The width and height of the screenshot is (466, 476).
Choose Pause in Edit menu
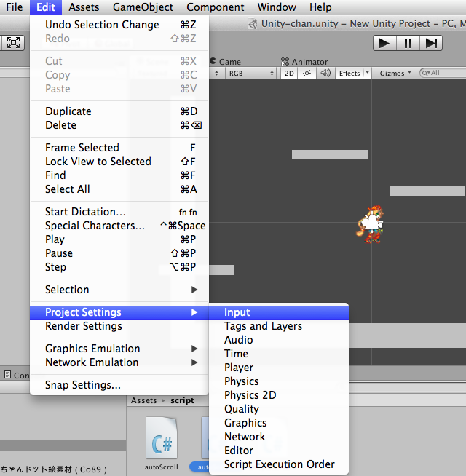point(119,253)
